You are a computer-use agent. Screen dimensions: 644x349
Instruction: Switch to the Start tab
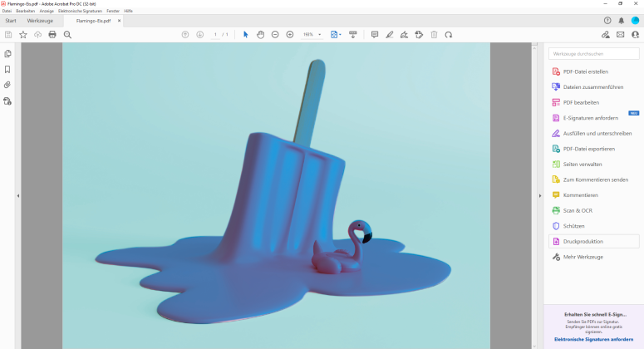(11, 21)
